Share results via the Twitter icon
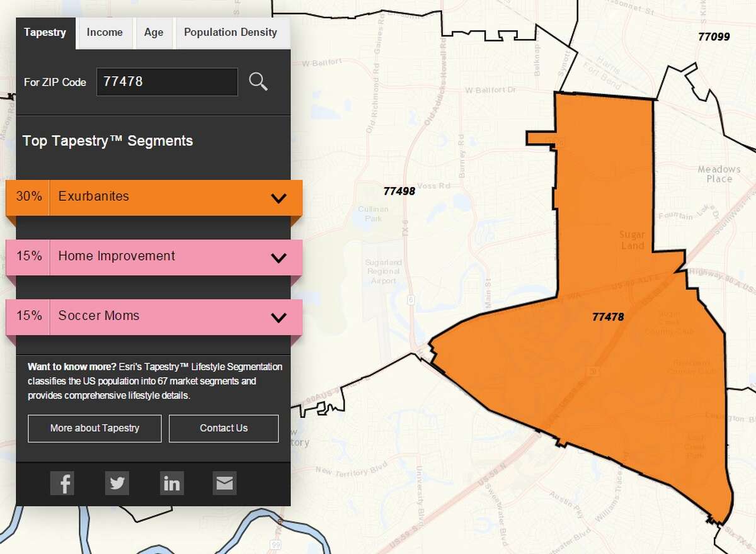This screenshot has height=554, width=756. pos(117,483)
